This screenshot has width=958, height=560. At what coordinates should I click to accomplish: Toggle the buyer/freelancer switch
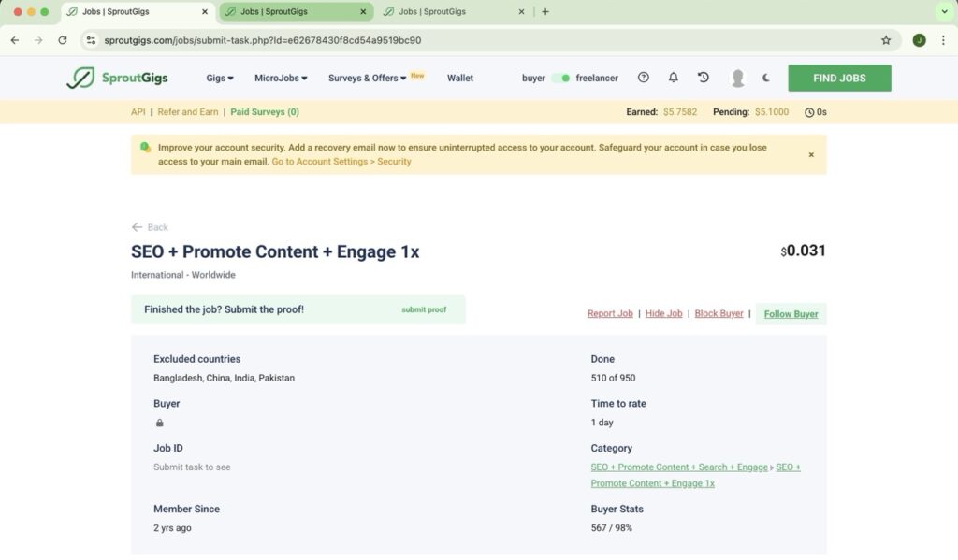click(559, 79)
